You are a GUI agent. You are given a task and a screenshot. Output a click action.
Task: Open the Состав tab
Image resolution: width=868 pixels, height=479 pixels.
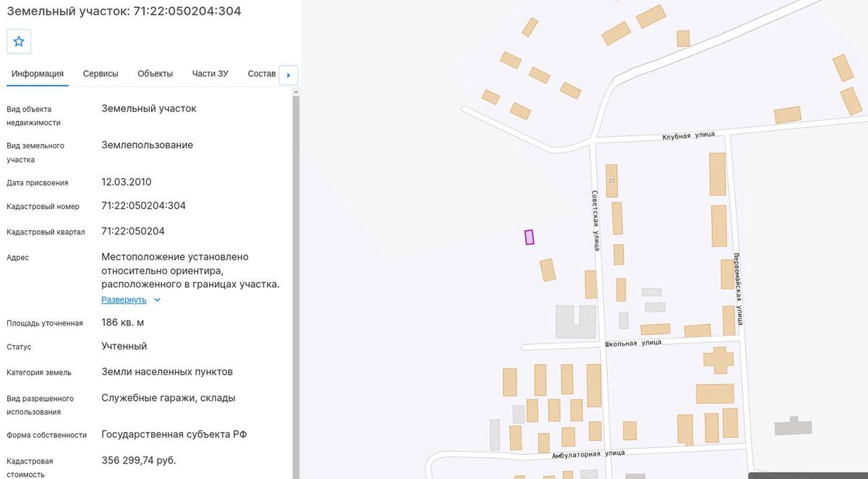(262, 74)
